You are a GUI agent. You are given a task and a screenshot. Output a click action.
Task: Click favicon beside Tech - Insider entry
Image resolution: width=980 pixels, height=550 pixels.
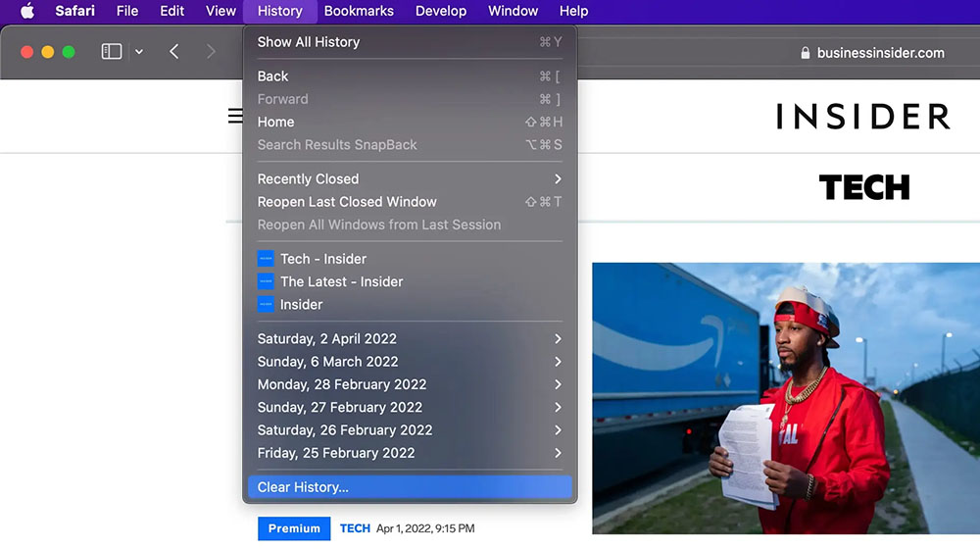coord(266,259)
